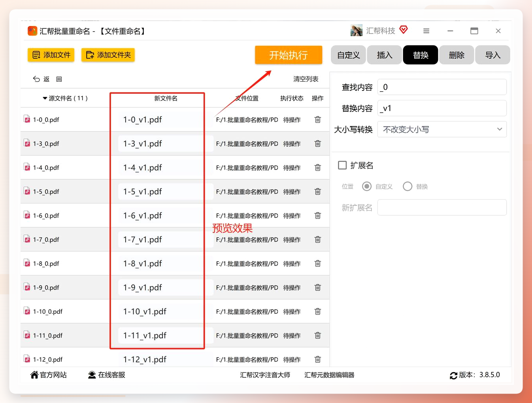Select the 自定义 position radio button

[x=367, y=186]
